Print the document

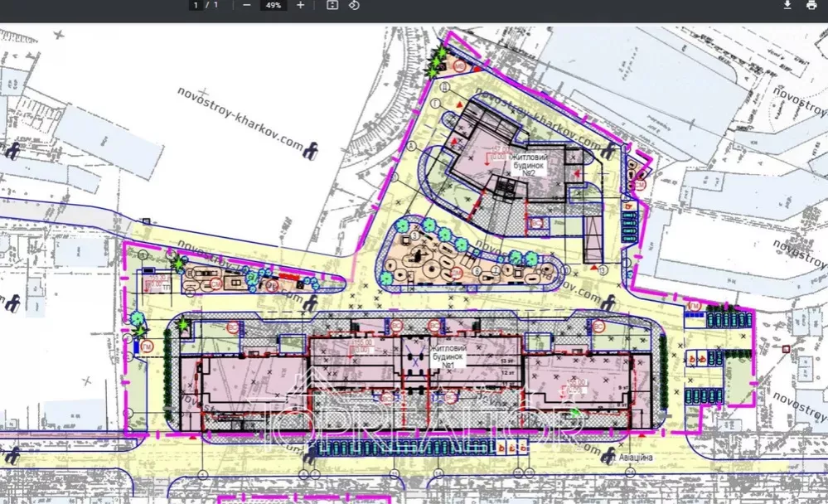pyautogui.click(x=811, y=5)
